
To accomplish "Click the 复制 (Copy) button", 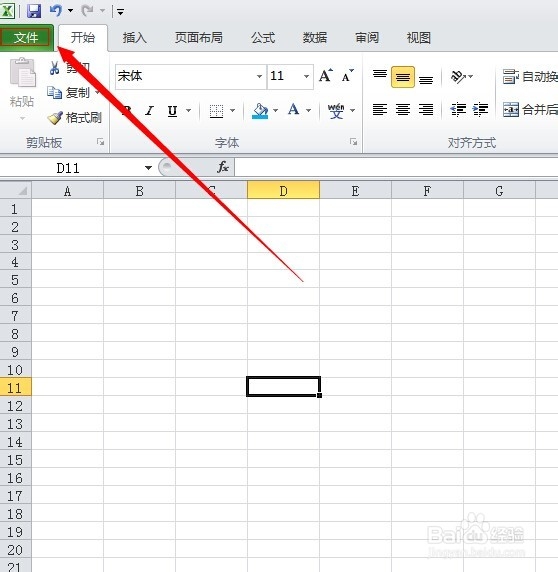I will coord(69,93).
